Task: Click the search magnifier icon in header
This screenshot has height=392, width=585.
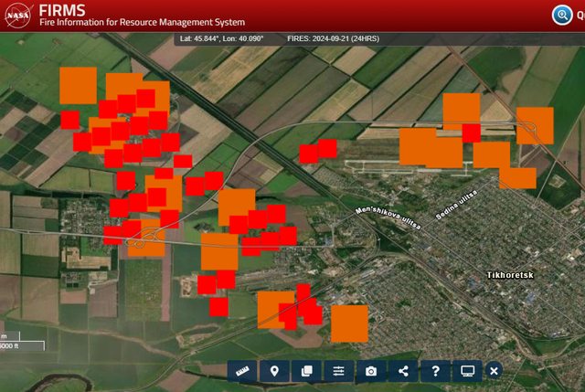Action: [x=561, y=15]
